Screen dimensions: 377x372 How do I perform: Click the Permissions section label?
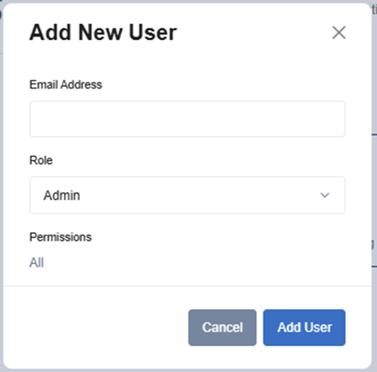point(60,237)
